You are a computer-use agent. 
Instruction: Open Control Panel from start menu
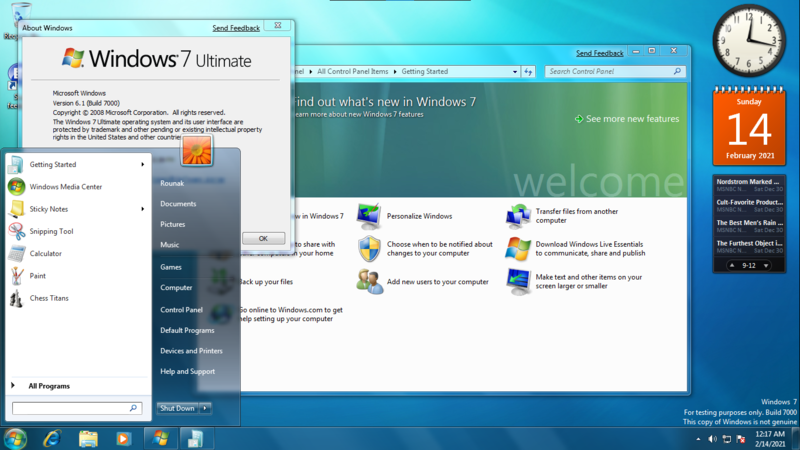coord(182,310)
